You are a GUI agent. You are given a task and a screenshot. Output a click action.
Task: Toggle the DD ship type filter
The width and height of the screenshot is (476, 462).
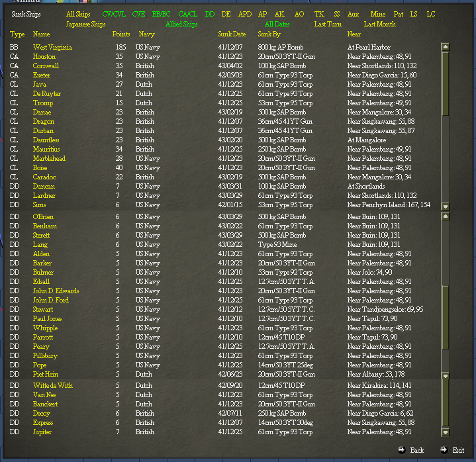coord(210,15)
